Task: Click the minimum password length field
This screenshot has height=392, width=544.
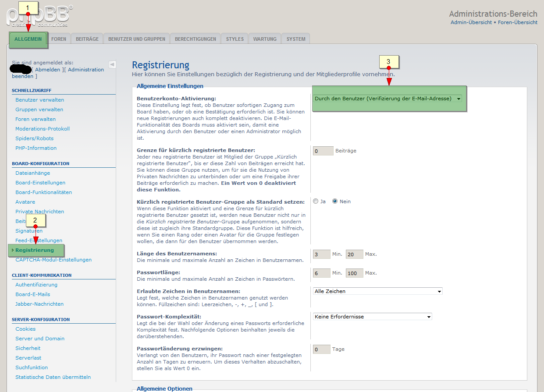Action: [x=321, y=273]
